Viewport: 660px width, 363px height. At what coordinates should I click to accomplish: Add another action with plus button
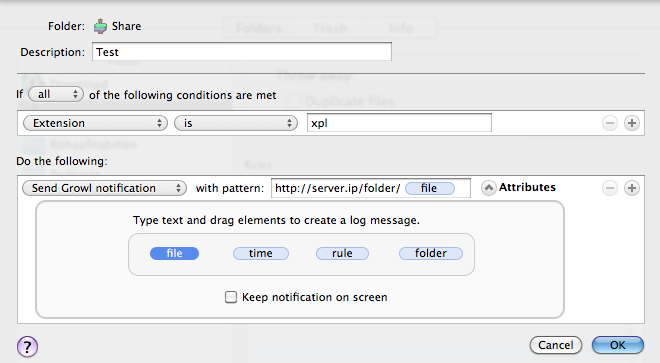[631, 188]
